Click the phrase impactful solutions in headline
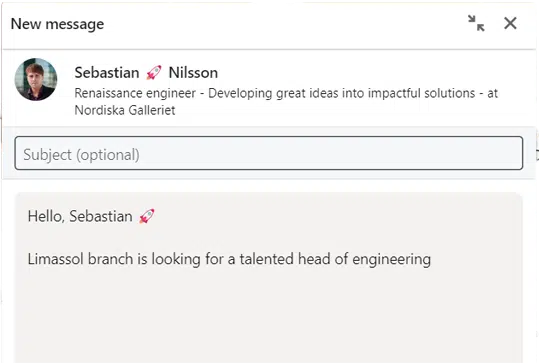The height and width of the screenshot is (363, 539). [x=422, y=93]
